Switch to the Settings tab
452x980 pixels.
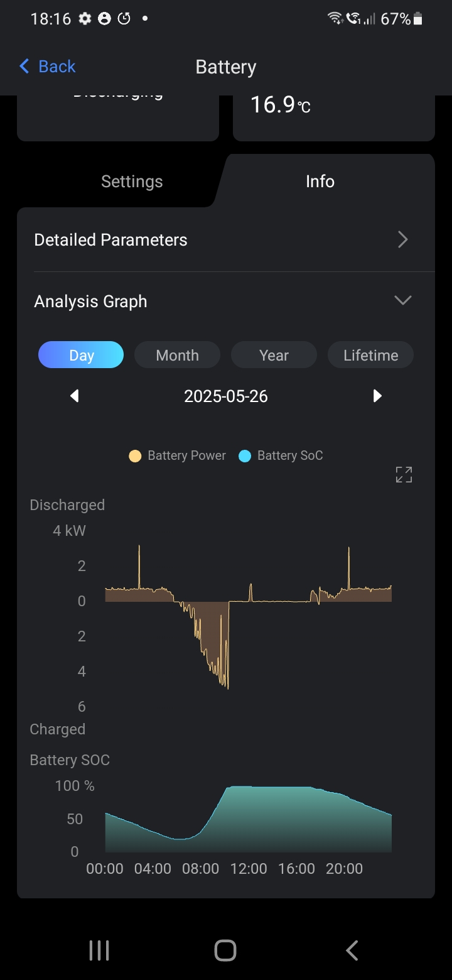pos(132,182)
